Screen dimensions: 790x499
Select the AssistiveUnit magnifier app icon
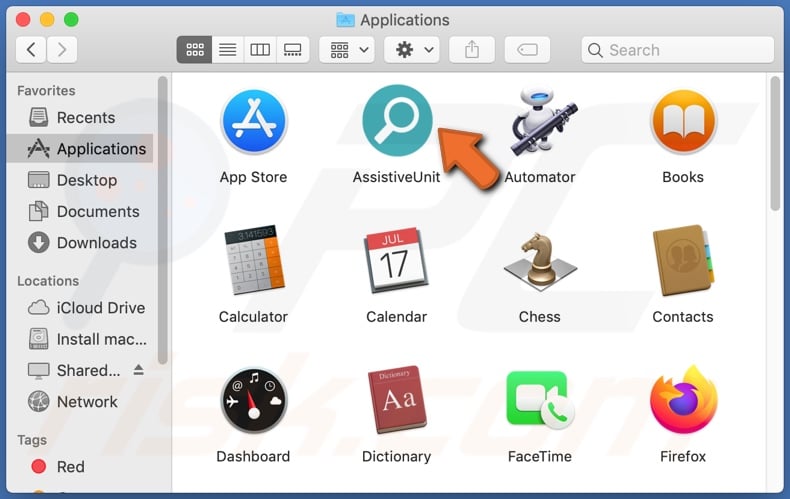397,120
